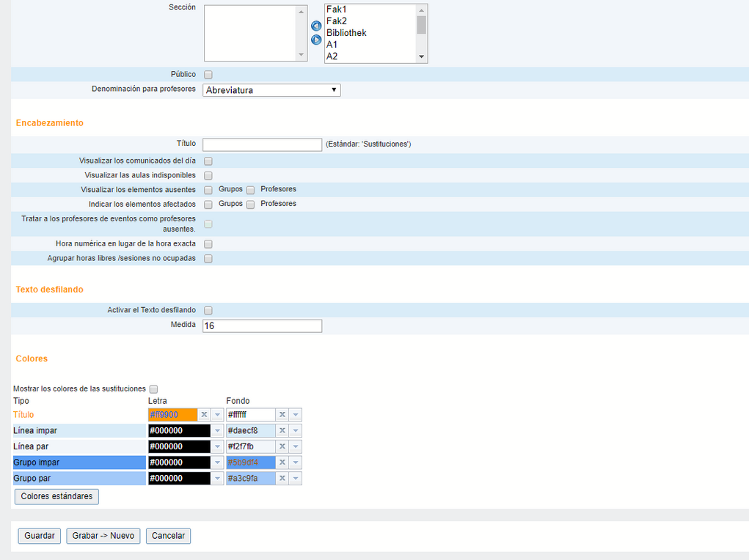Click the black Línea impar letter color field
Screen dimensions: 749x560
tap(180, 430)
